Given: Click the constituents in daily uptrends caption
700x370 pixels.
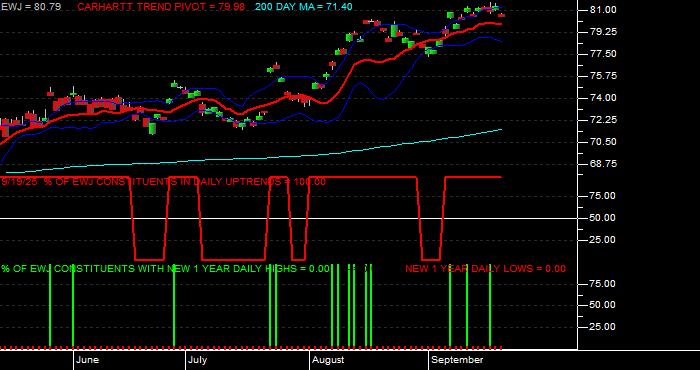Looking at the screenshot, I should click(x=163, y=182).
